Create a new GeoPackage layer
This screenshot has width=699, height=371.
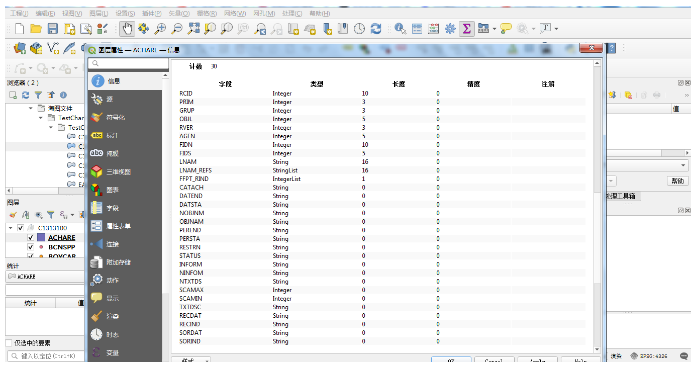36,48
